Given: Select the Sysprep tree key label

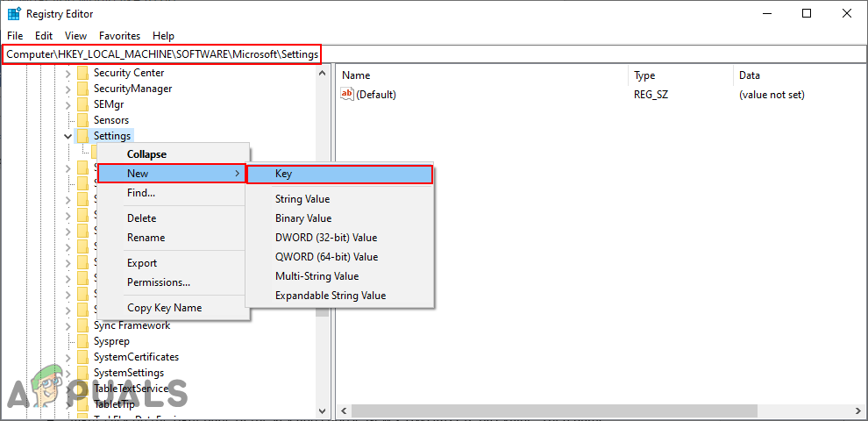Looking at the screenshot, I should click(x=111, y=341).
